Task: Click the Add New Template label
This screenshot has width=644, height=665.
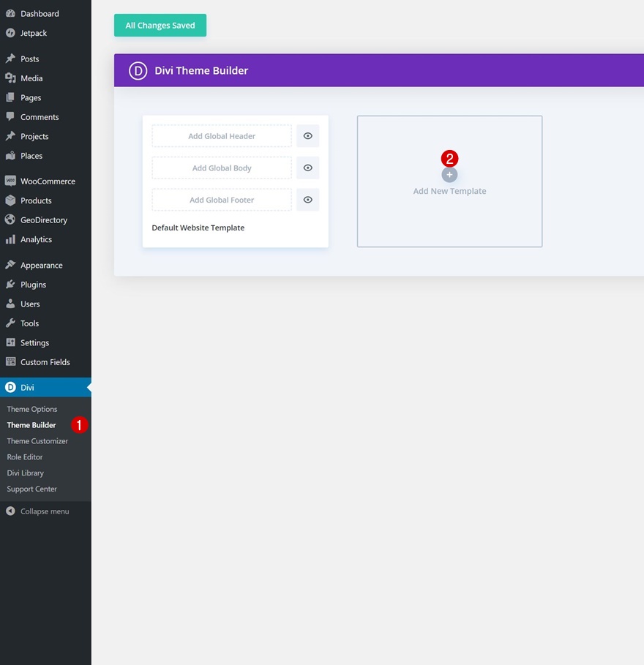Action: (x=449, y=191)
